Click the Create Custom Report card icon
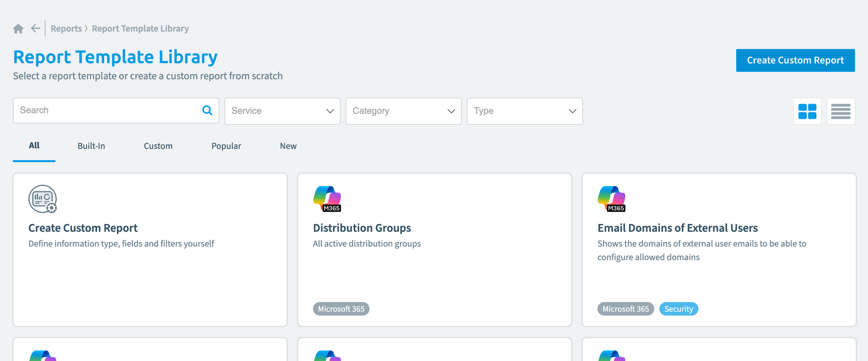This screenshot has height=361, width=868. 43,199
